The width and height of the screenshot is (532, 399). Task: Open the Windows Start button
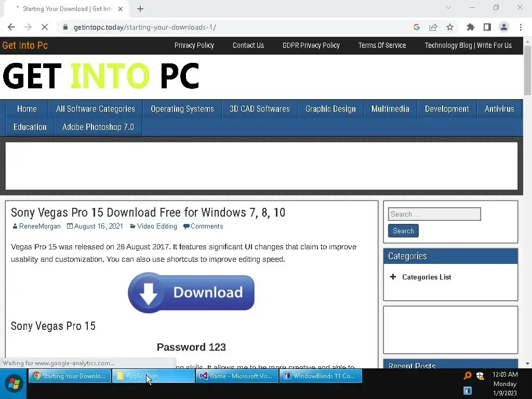pyautogui.click(x=14, y=384)
